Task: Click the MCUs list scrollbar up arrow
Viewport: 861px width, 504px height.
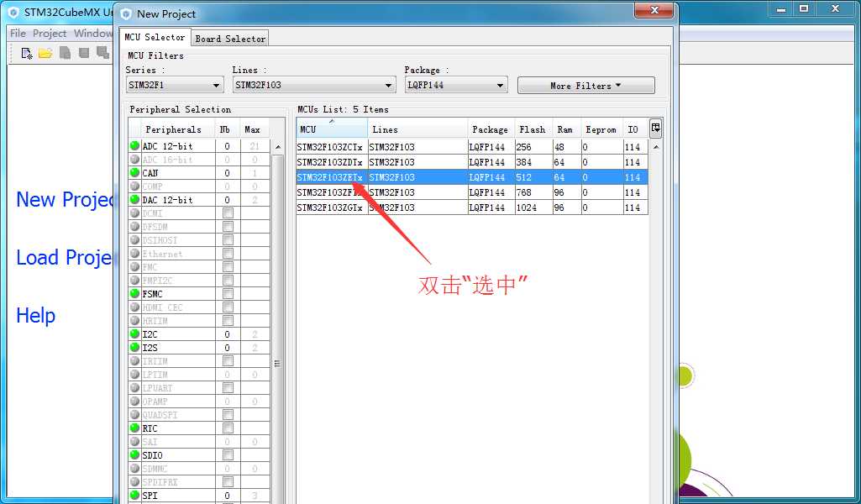Action: coord(656,147)
